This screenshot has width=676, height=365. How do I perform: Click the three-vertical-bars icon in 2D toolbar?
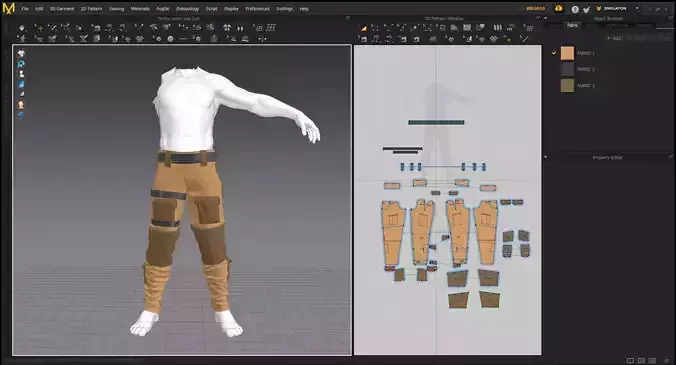point(498,28)
